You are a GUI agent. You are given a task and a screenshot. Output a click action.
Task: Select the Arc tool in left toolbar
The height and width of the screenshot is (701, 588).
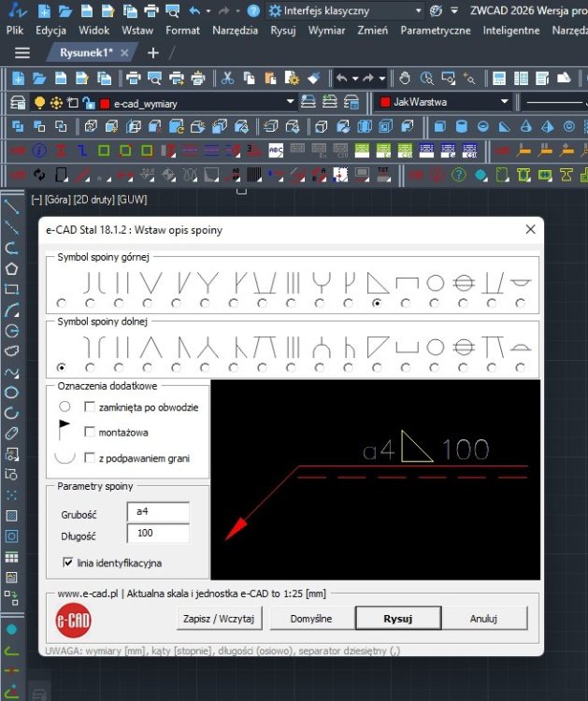[x=11, y=309]
